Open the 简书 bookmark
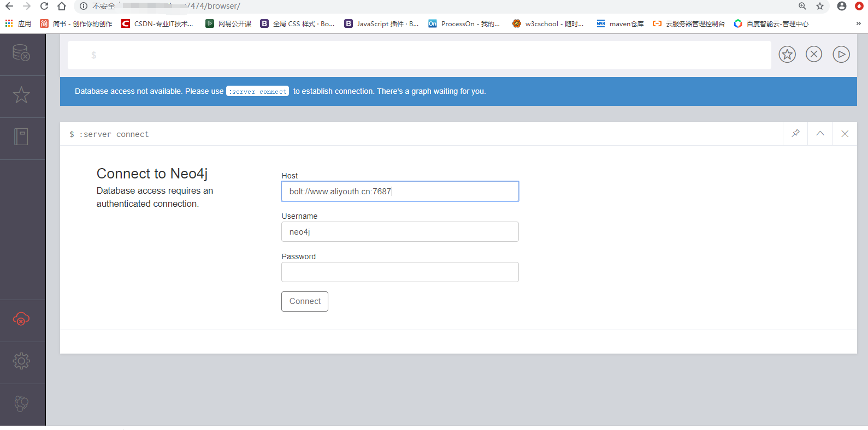This screenshot has width=868, height=430. (x=76, y=23)
